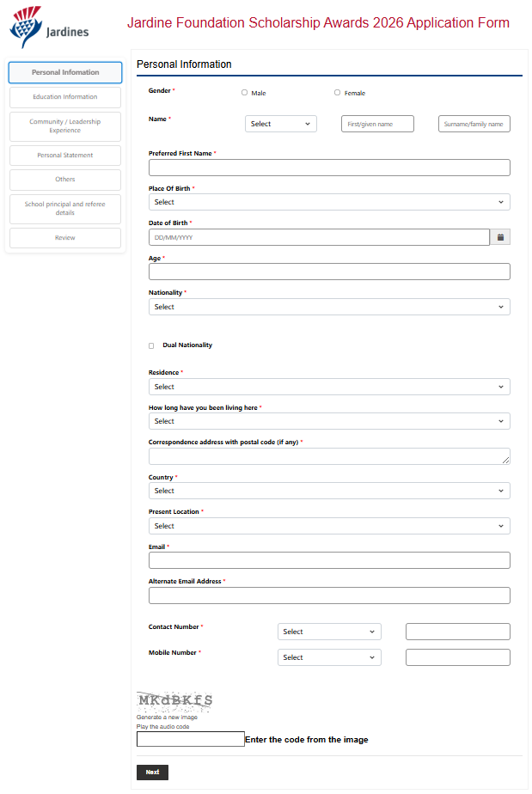Open the name title Select dropdown

280,124
